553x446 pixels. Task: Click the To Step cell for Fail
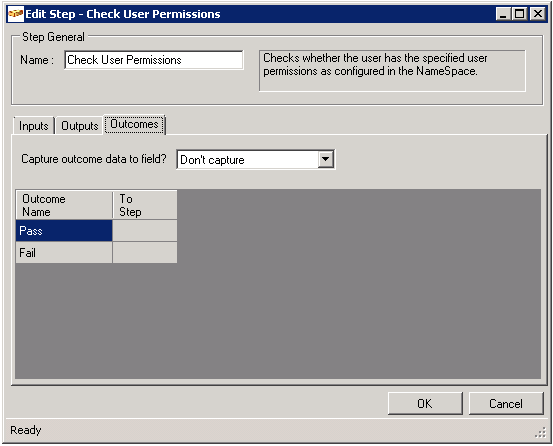145,252
